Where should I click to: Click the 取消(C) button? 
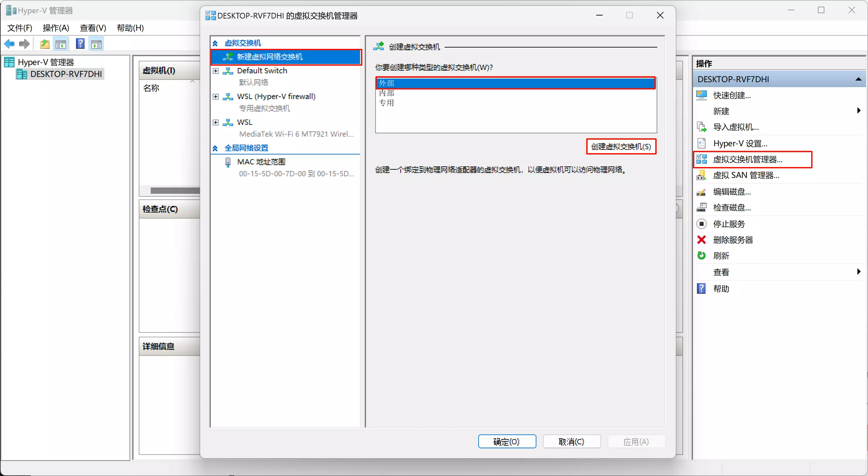coord(571,441)
